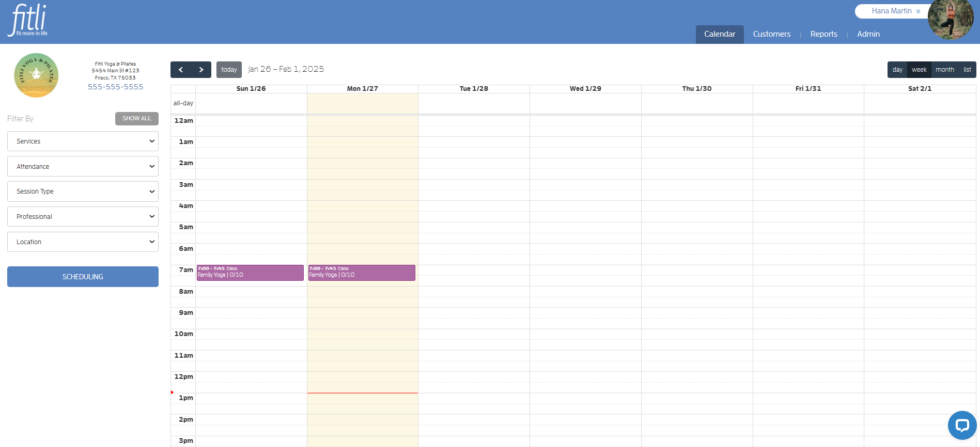The width and height of the screenshot is (980, 447).
Task: Click the all-day row label
Action: coord(183,103)
